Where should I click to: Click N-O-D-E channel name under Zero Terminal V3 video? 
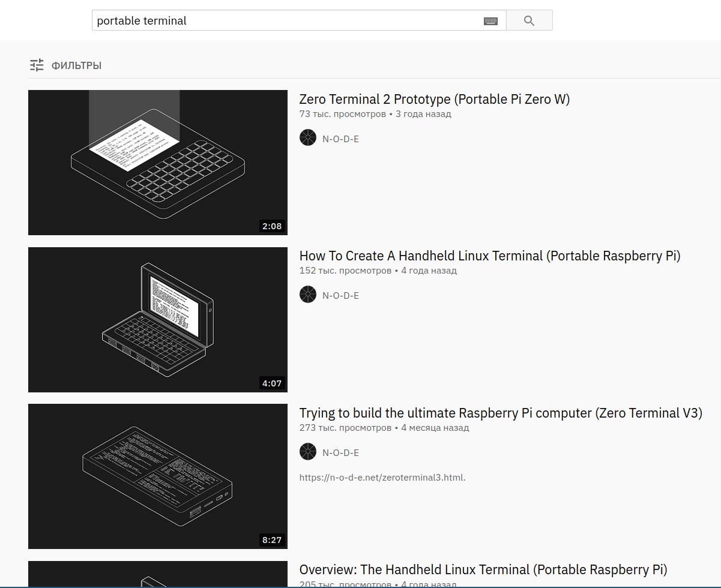tap(340, 452)
